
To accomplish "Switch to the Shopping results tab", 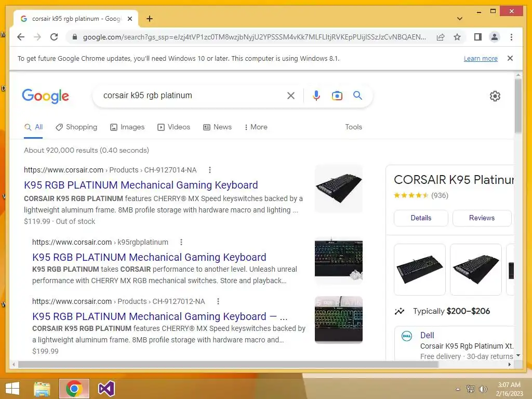I will [76, 127].
